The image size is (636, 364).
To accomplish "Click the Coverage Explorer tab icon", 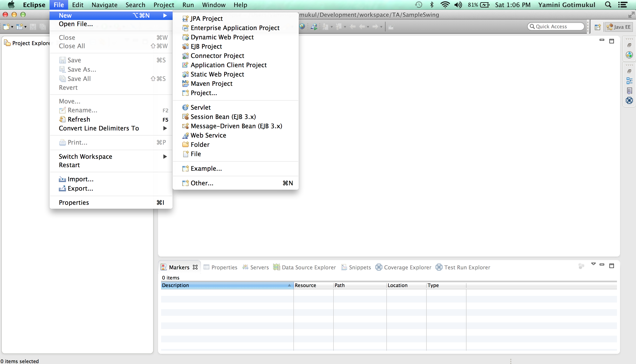I will 379,267.
